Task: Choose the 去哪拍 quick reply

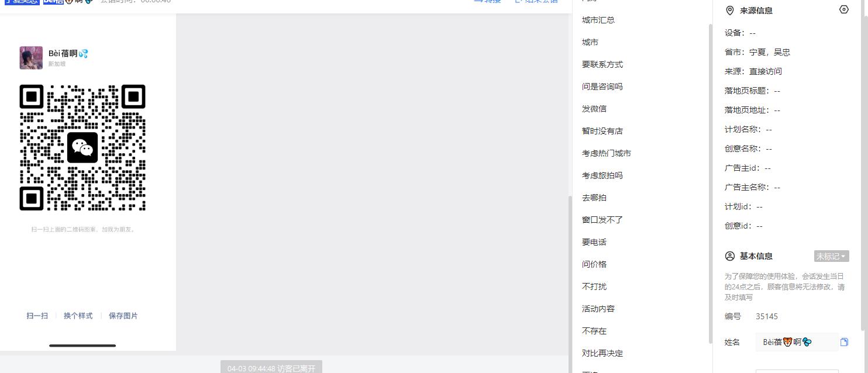Action: pyautogui.click(x=594, y=198)
